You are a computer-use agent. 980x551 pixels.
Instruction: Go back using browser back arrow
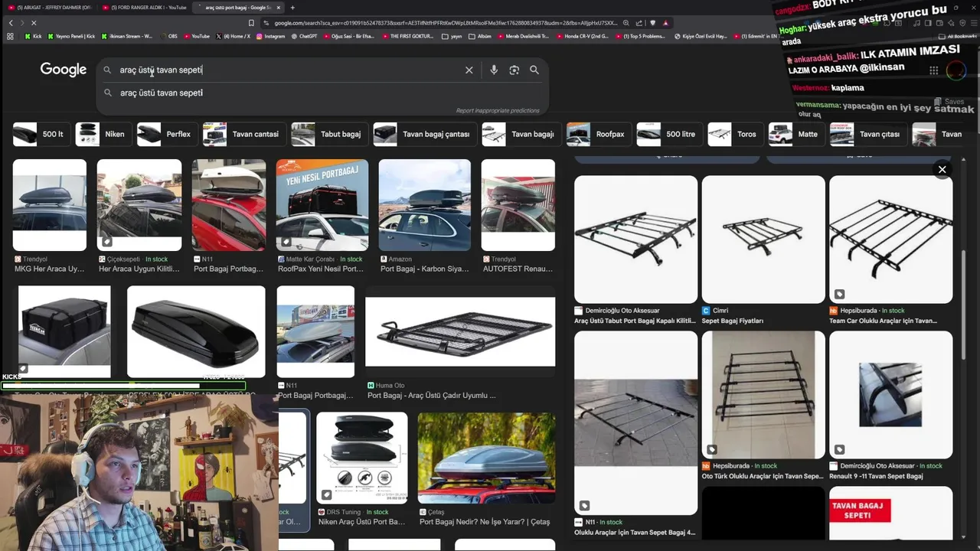point(11,23)
